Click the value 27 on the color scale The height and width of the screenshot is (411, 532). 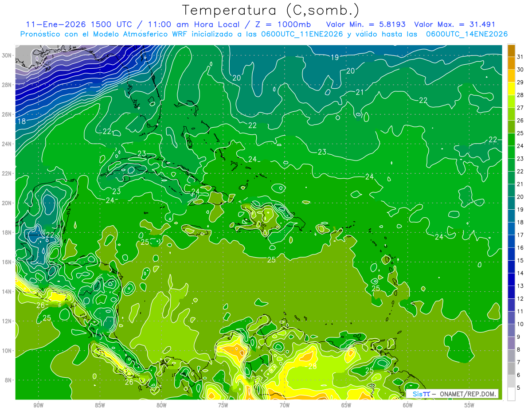[520, 107]
